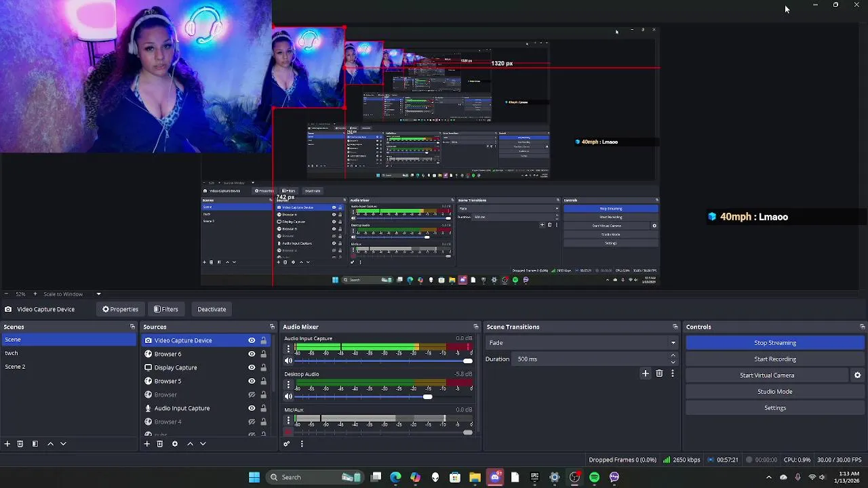Move source up arrow in Sources toolbar

190,444
